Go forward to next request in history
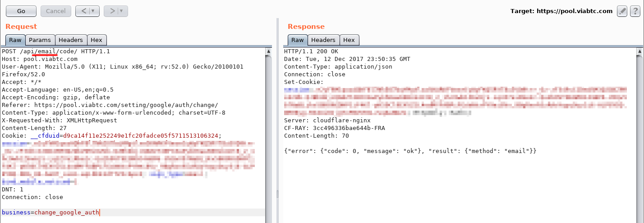Screen dimensions: 644x223 click(x=112, y=11)
